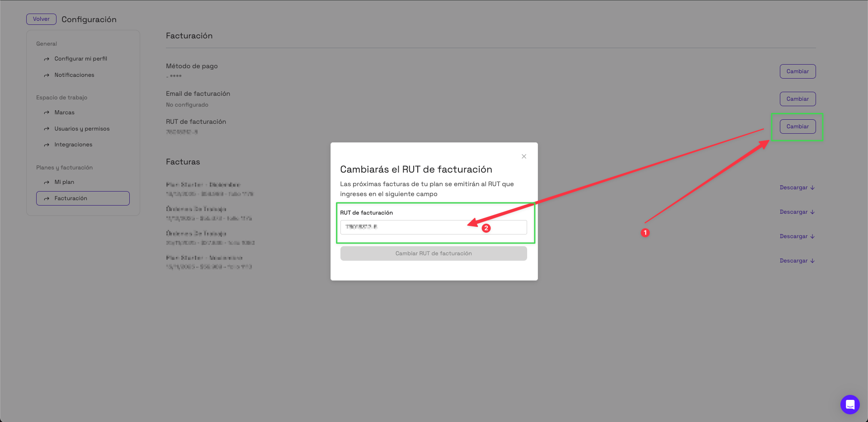Select Facturación in sidebar

click(x=83, y=198)
